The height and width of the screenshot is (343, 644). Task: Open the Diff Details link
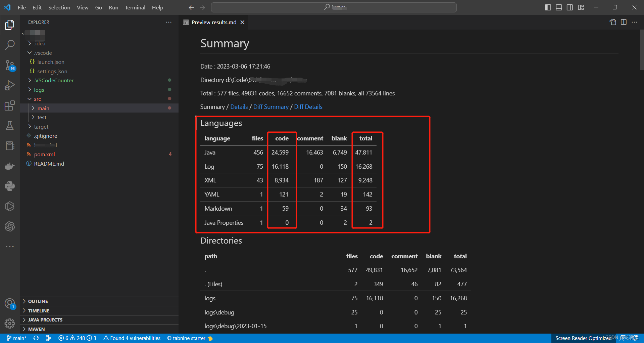(x=308, y=106)
